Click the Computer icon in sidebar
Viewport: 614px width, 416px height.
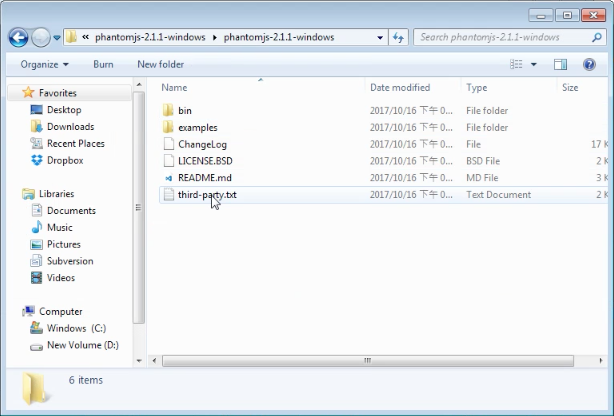click(x=28, y=311)
